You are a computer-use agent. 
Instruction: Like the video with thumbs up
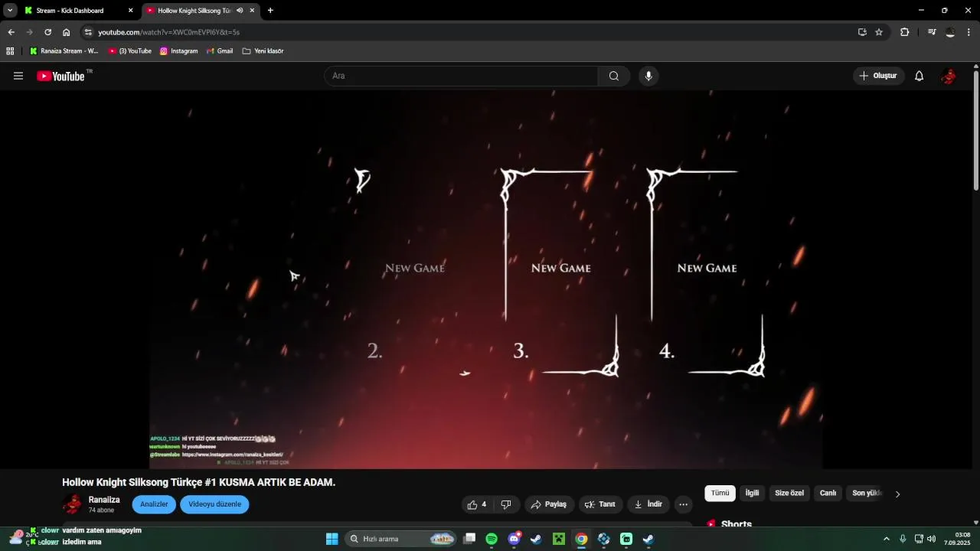tap(477, 504)
